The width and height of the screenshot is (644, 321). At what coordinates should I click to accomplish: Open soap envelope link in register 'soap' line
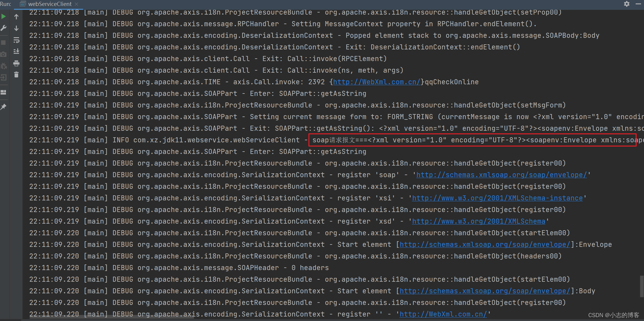point(502,175)
